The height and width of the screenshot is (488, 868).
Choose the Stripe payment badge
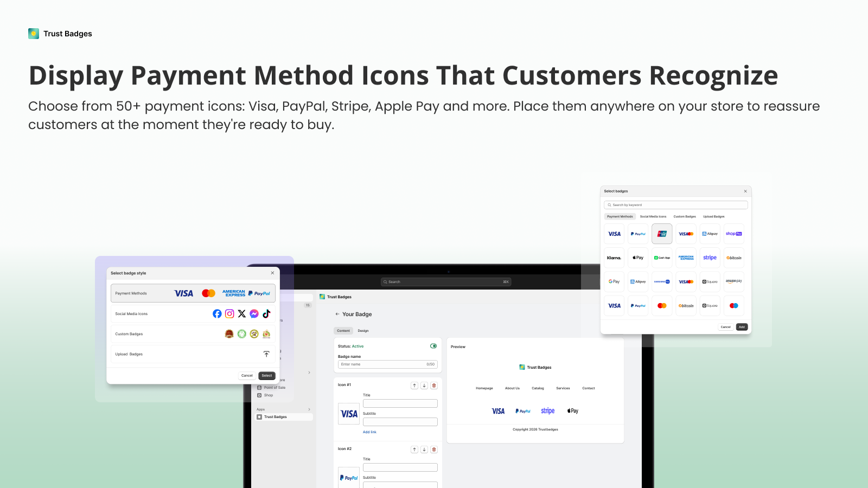click(710, 258)
